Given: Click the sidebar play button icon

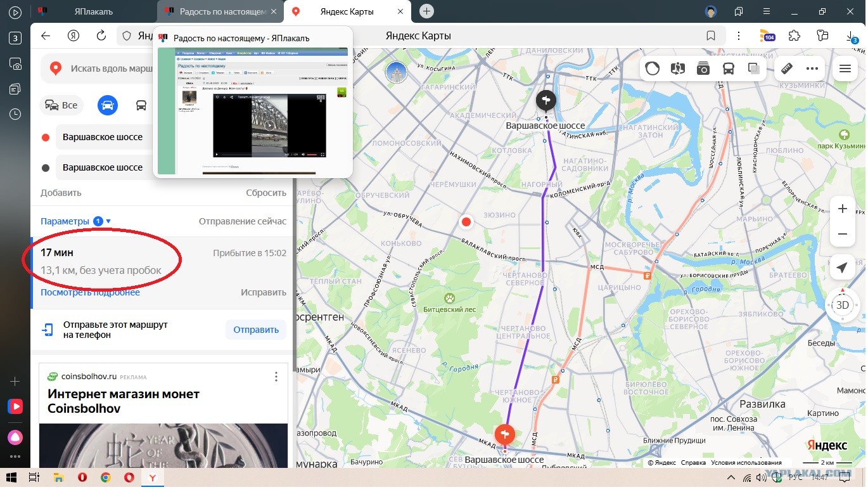Looking at the screenshot, I should pos(15,12).
